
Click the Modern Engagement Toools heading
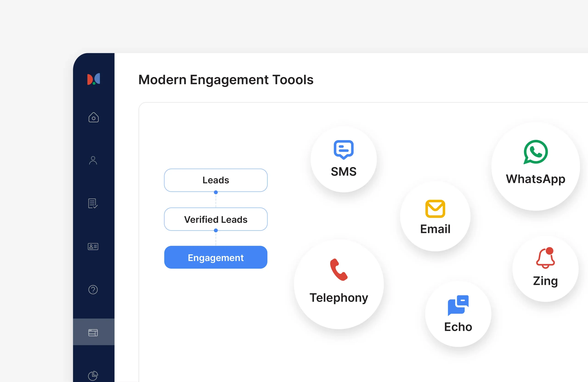coord(226,79)
